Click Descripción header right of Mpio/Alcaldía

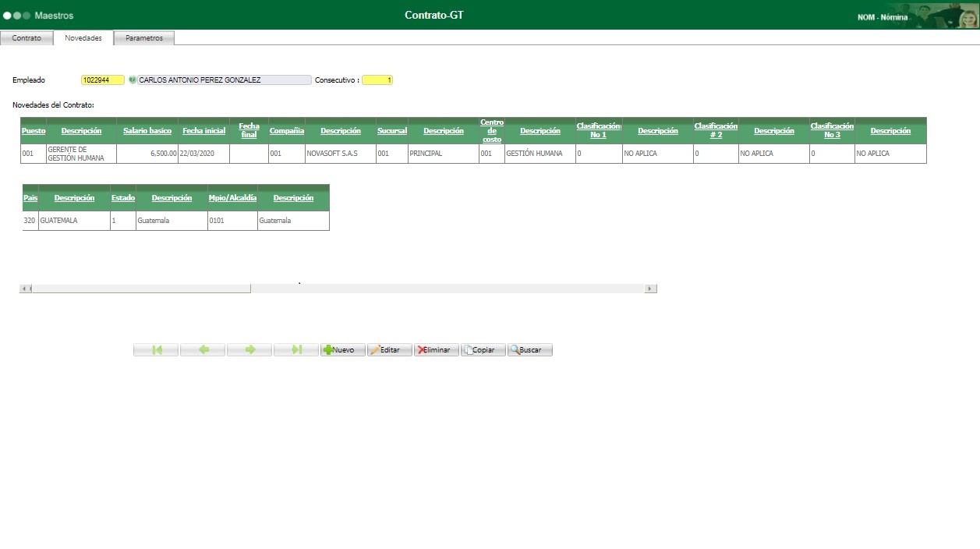293,198
